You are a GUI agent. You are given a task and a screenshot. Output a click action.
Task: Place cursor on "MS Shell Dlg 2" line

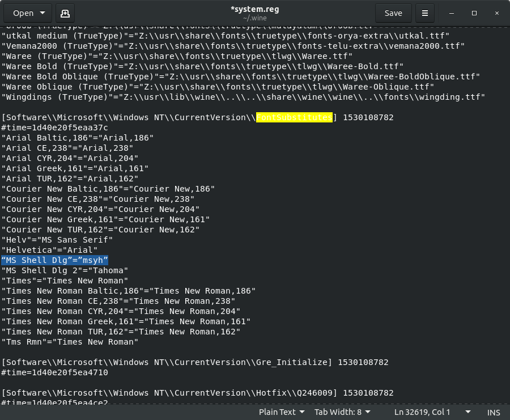65,270
